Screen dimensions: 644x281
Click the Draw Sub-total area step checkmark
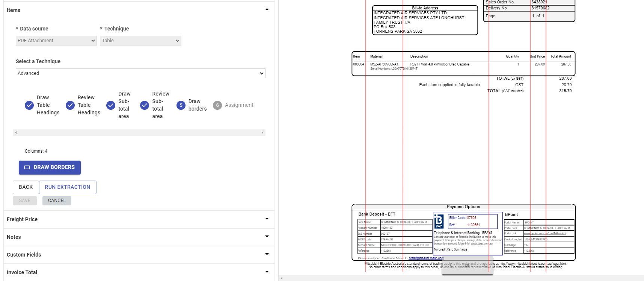click(111, 105)
